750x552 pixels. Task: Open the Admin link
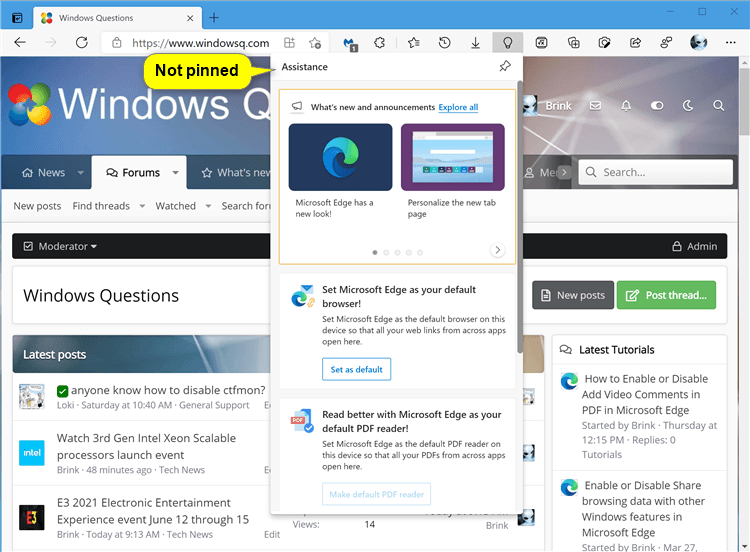click(695, 246)
